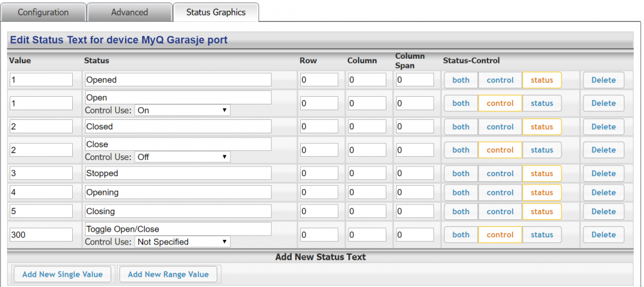
Task: Open the Advanced tab
Action: (x=129, y=12)
